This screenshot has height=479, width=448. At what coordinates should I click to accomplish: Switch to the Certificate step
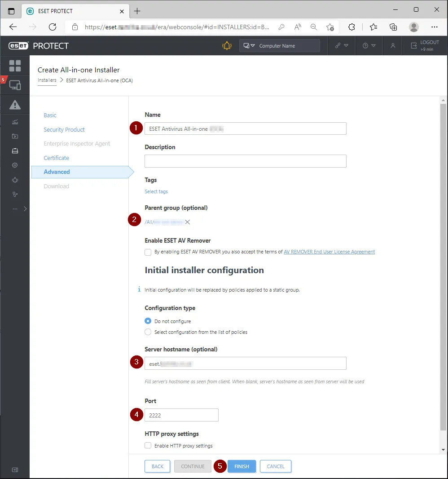click(57, 158)
